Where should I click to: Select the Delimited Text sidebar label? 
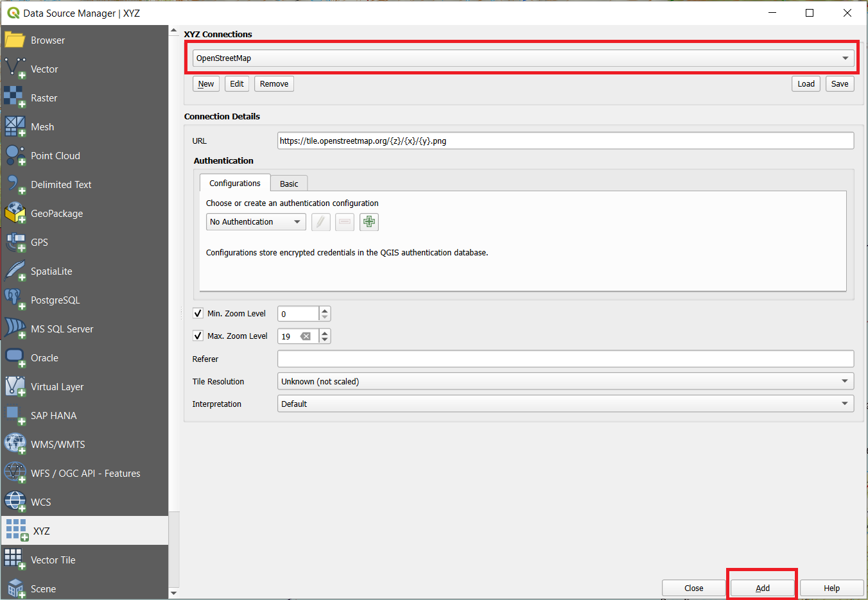pos(61,184)
